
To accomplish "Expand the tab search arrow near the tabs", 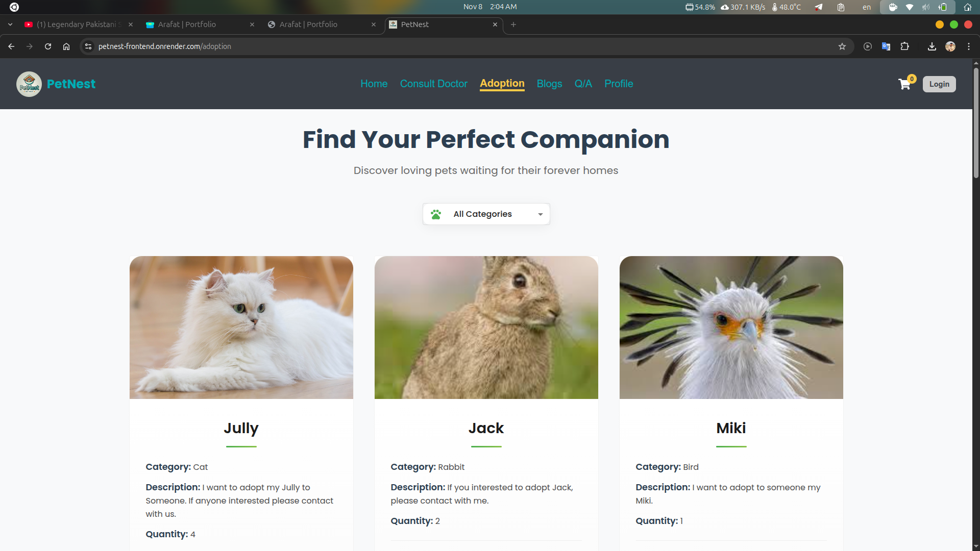I will (x=10, y=24).
